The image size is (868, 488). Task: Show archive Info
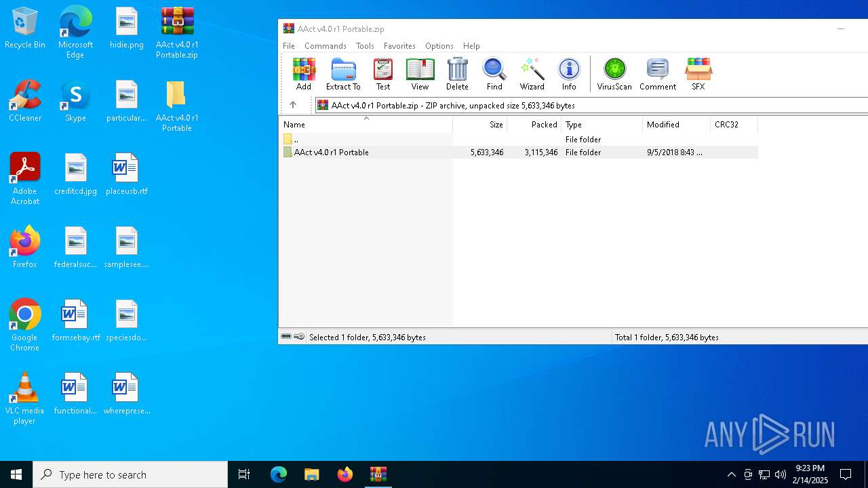(x=569, y=74)
